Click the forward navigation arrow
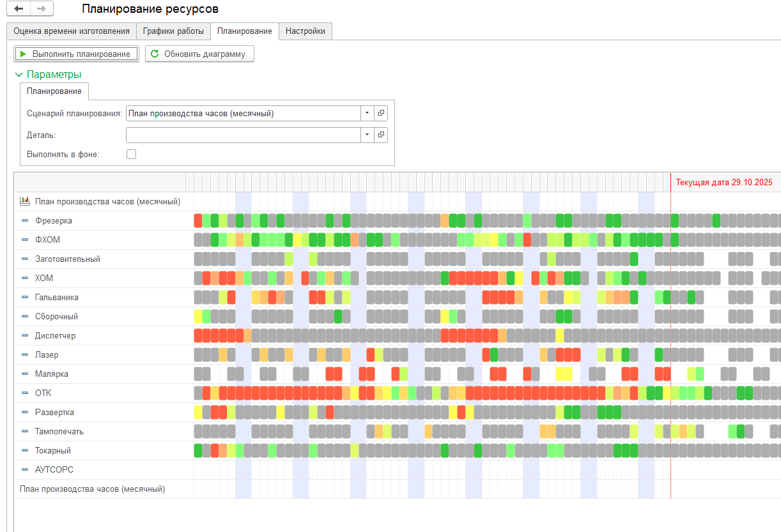Image resolution: width=781 pixels, height=532 pixels. pyautogui.click(x=42, y=9)
